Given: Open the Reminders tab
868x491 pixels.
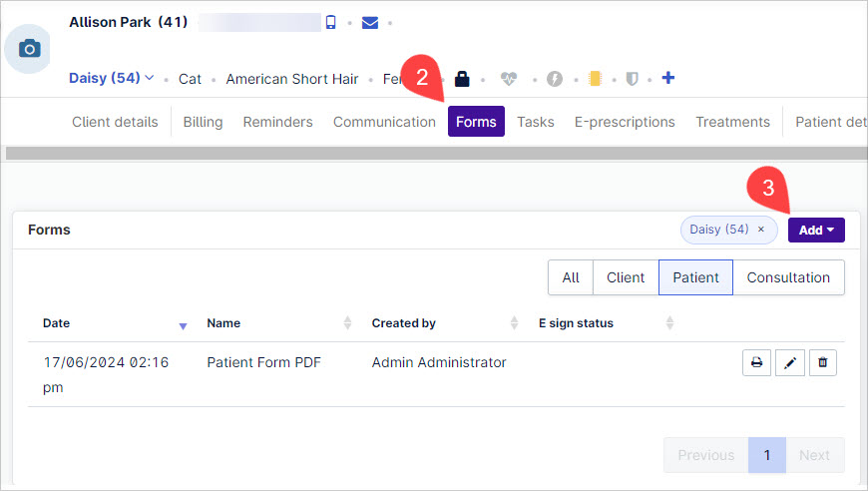Looking at the screenshot, I should [277, 122].
